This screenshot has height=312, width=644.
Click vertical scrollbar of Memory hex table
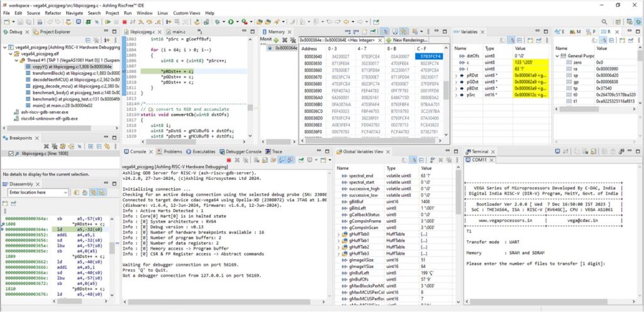[x=446, y=89]
